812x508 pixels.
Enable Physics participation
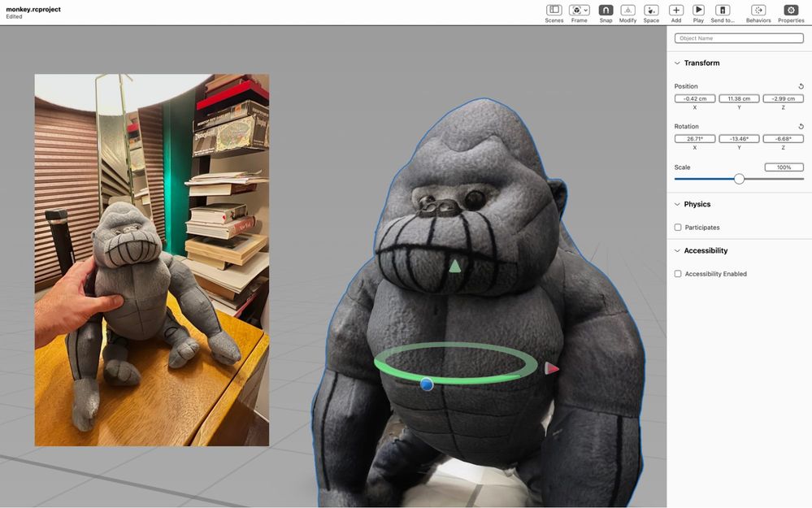tap(678, 228)
